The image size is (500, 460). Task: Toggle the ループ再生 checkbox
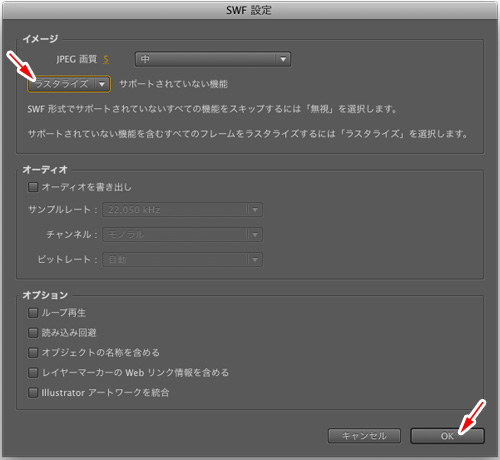pos(33,313)
